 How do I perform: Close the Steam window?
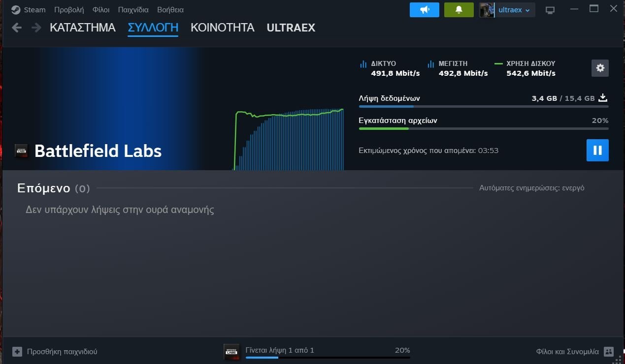(613, 9)
